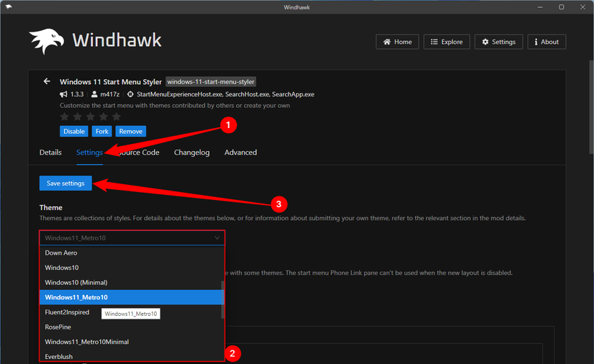Save settings for the mod

point(66,183)
